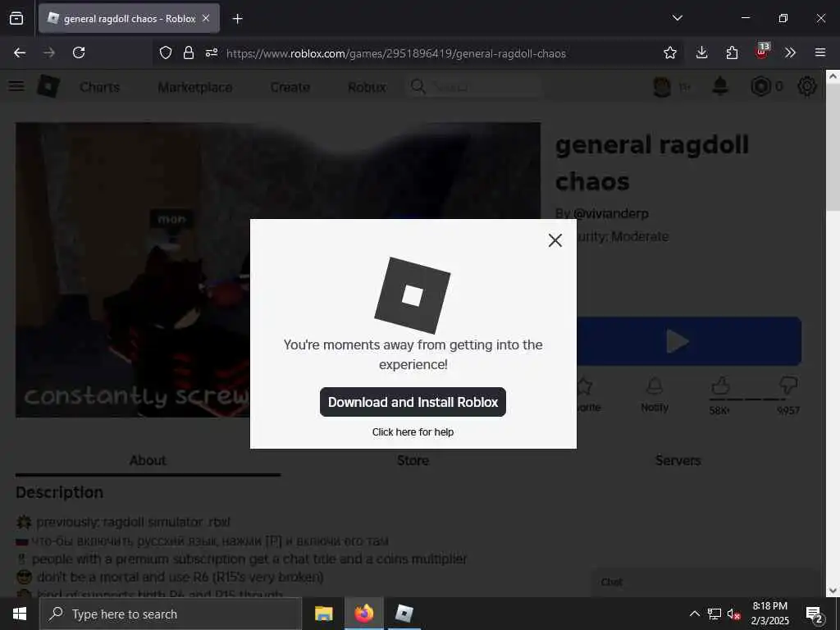Click the Roblox search field

(x=475, y=87)
